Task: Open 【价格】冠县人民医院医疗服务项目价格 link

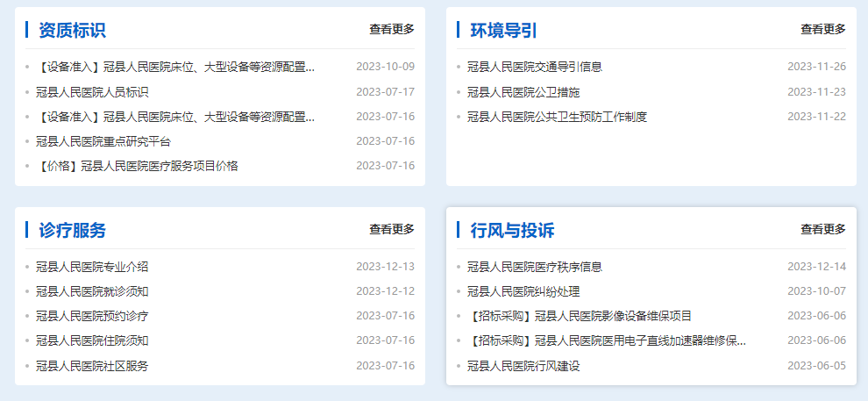Action: tap(138, 166)
